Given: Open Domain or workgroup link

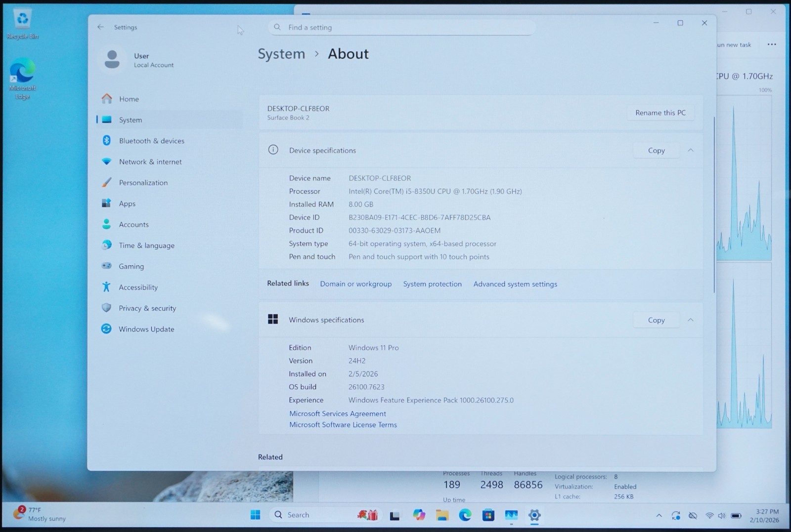Looking at the screenshot, I should (x=355, y=284).
